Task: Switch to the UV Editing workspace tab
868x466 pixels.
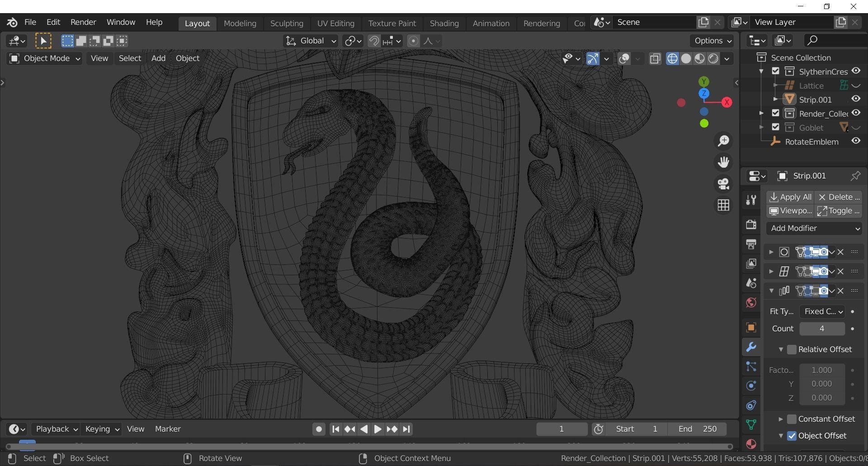Action: pyautogui.click(x=336, y=24)
